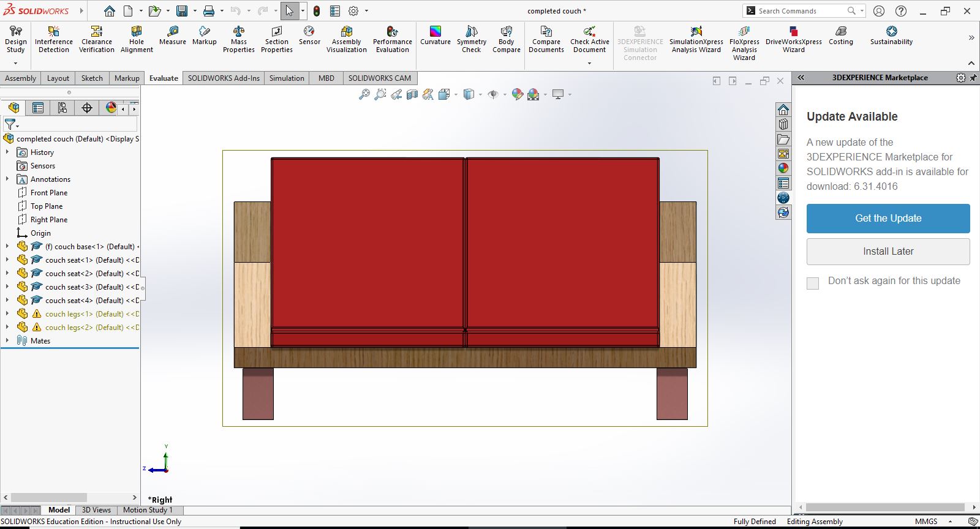
Task: Open the Symmetry Check tool
Action: (472, 39)
